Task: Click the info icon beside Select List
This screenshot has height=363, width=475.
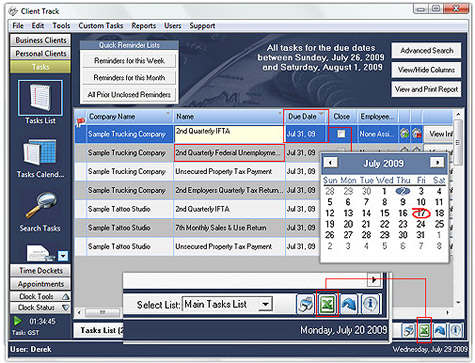Action: (370, 304)
